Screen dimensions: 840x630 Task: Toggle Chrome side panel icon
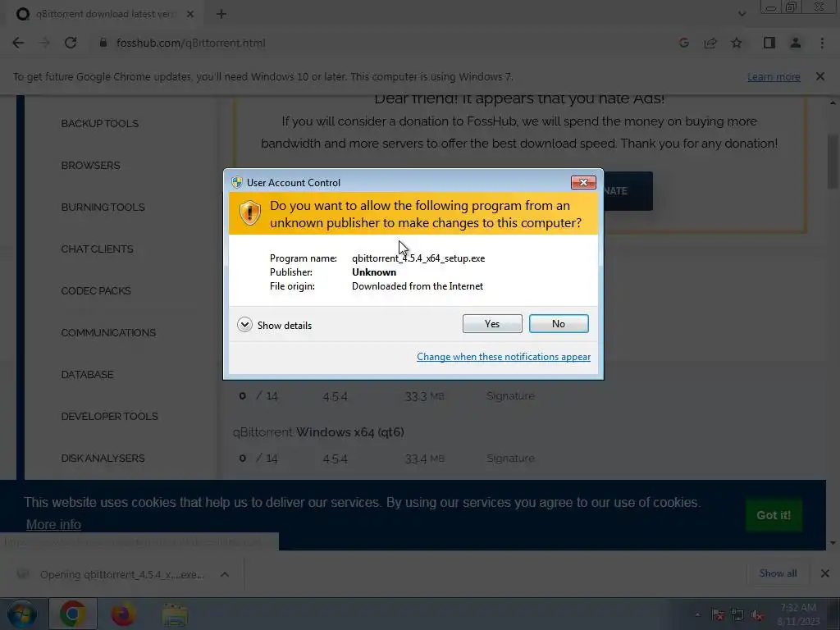769,43
